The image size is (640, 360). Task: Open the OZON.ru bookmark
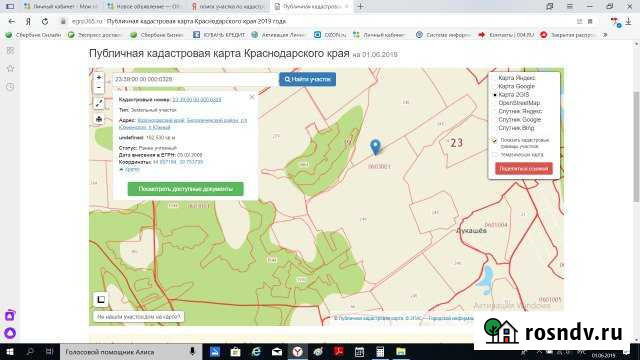(x=330, y=35)
